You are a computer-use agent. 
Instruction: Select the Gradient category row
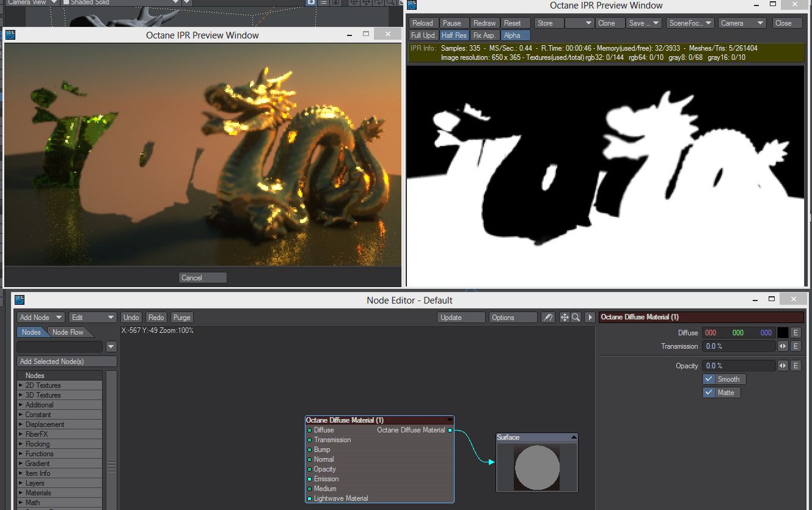coord(60,464)
